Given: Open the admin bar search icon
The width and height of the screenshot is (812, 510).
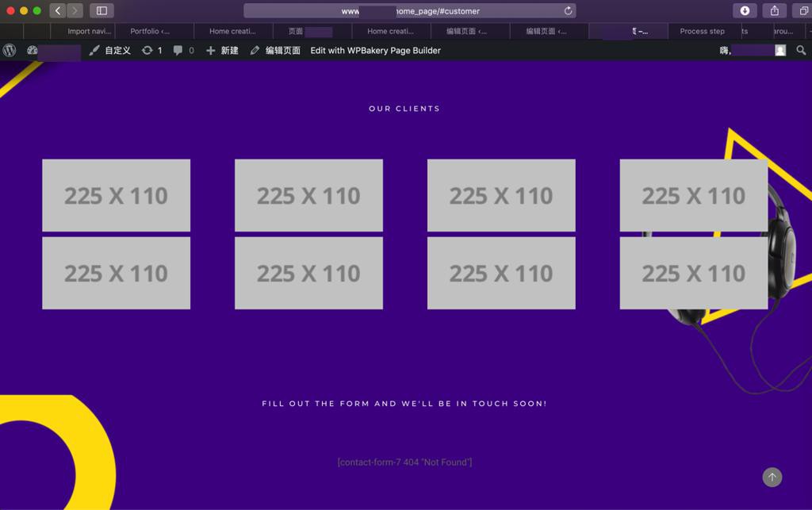Looking at the screenshot, I should pyautogui.click(x=801, y=50).
